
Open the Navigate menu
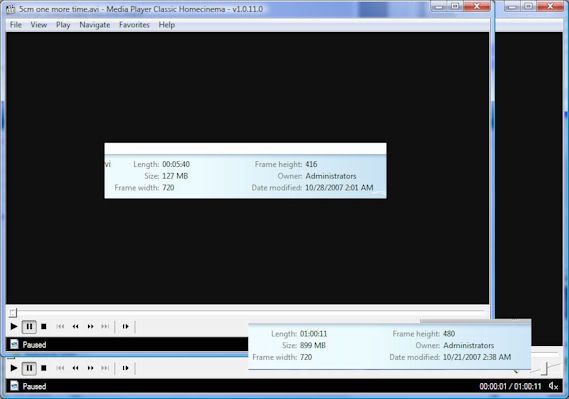point(95,25)
